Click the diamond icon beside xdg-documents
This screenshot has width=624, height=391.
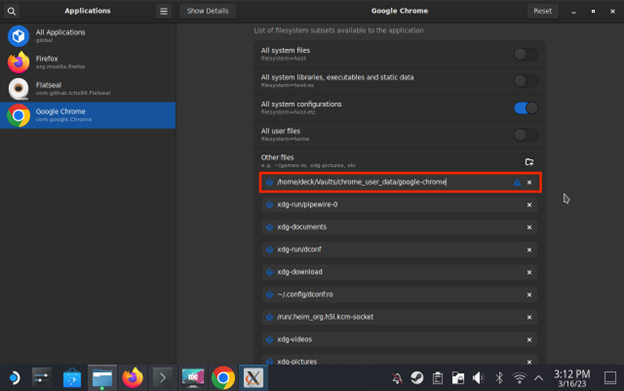point(269,227)
